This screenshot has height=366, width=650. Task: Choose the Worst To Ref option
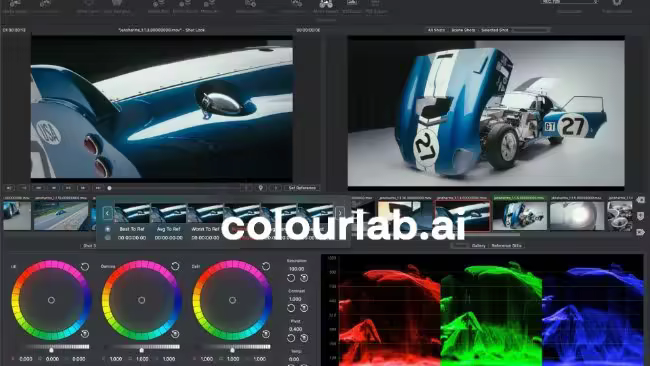coord(205,229)
